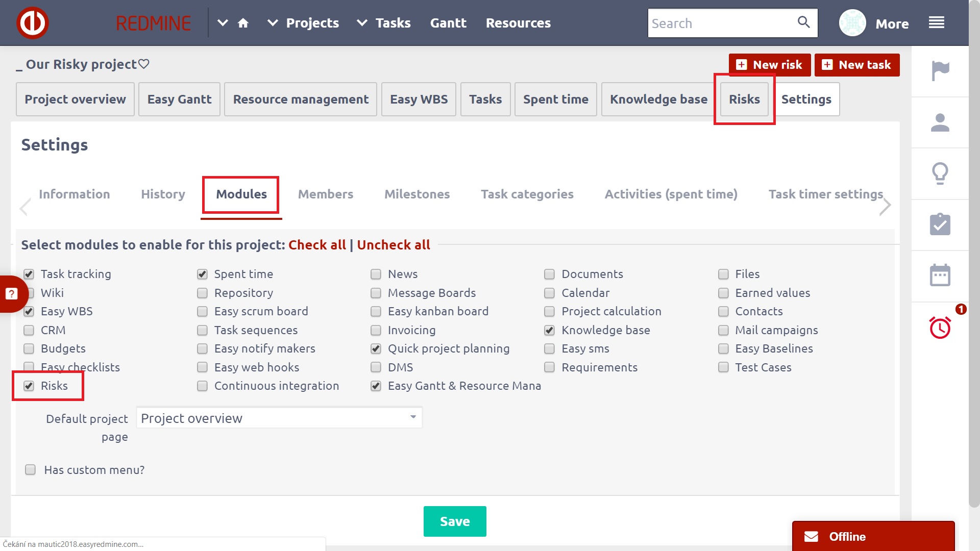Go to the home page icon
This screenshot has height=551, width=980.
[x=243, y=23]
